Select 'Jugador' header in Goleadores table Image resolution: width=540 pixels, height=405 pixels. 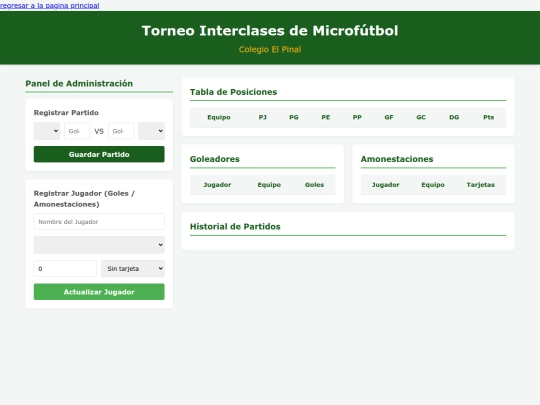pyautogui.click(x=217, y=185)
